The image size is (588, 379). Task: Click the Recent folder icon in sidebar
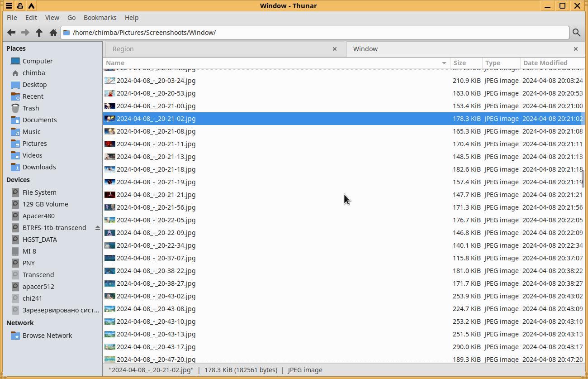[x=15, y=96]
